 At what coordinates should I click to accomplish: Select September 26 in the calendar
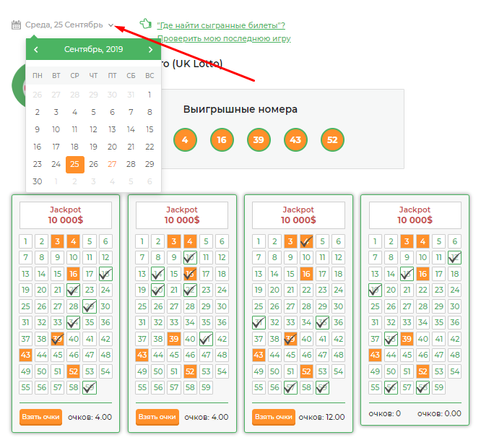[93, 164]
